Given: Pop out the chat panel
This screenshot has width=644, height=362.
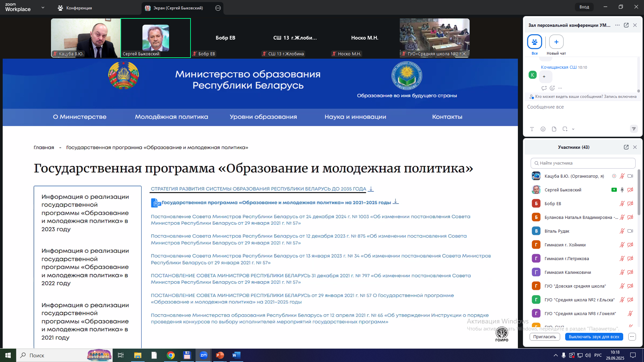Looking at the screenshot, I should (x=626, y=25).
